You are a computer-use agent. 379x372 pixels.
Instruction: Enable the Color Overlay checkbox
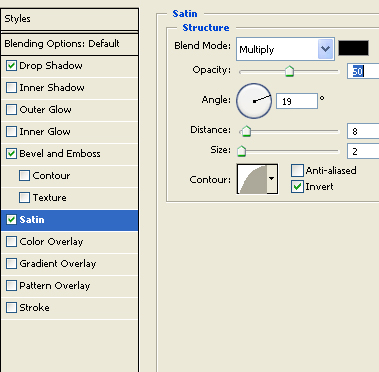[11, 242]
